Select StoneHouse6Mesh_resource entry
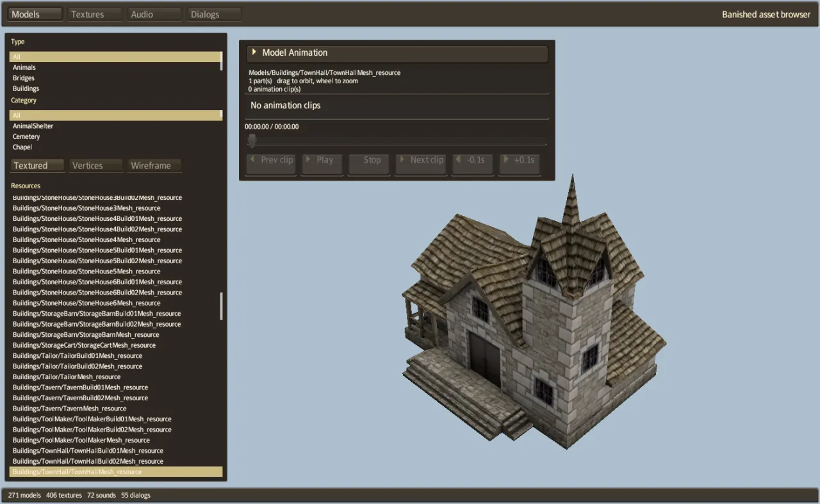 tap(115, 303)
